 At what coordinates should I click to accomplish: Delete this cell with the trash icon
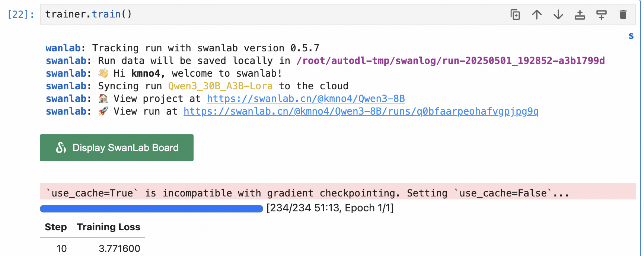[623, 15]
